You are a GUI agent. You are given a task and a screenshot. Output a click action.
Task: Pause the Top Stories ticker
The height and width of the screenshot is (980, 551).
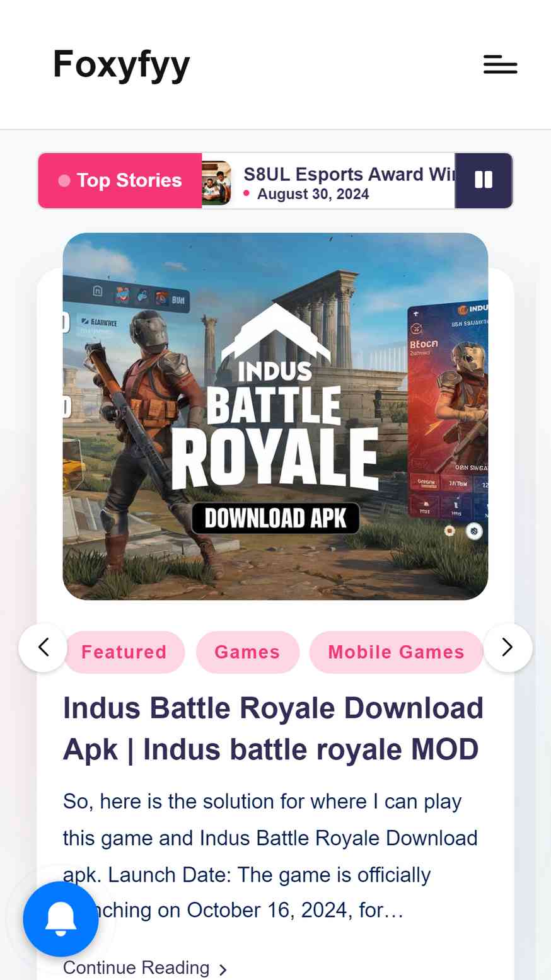(x=484, y=180)
